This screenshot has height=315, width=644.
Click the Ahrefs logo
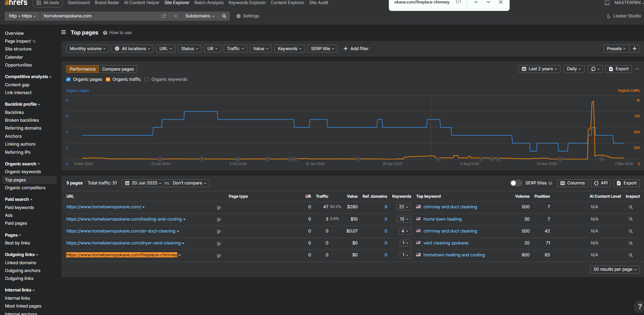tap(16, 3)
